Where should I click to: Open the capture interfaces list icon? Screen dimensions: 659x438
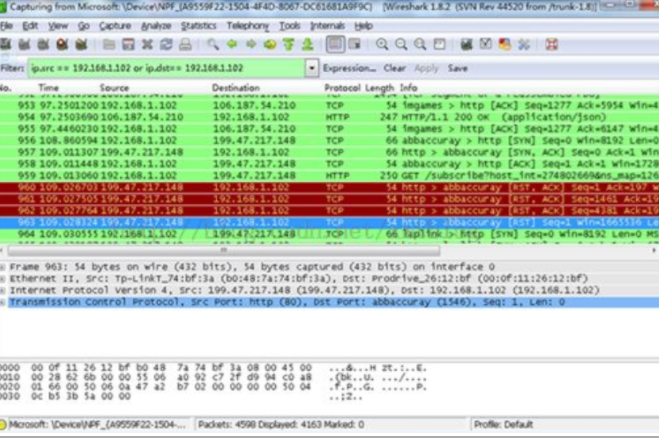click(5, 45)
